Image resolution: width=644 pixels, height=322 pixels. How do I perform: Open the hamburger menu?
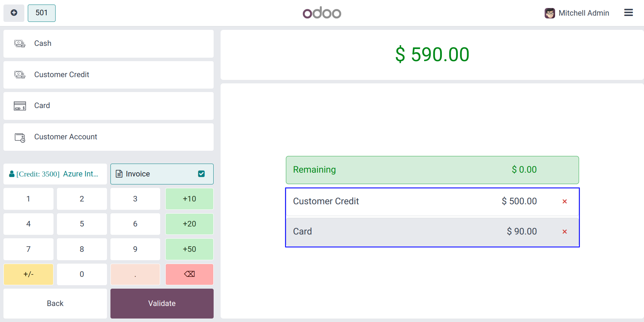click(628, 13)
